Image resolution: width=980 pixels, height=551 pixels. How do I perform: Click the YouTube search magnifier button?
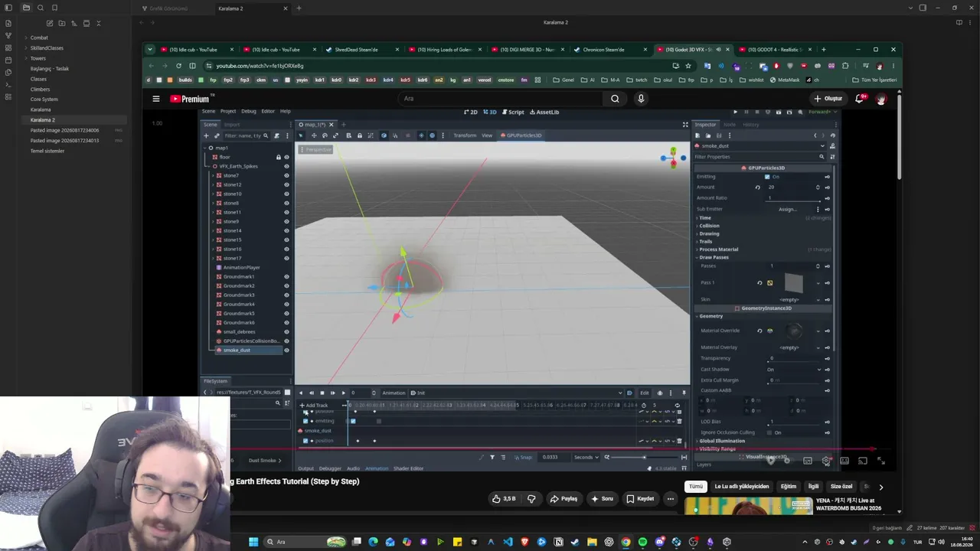pos(615,99)
